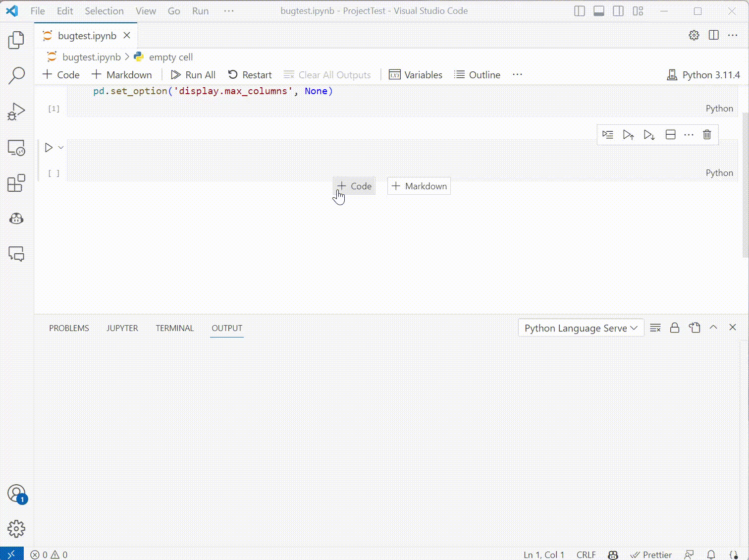This screenshot has width=749, height=560.
Task: Toggle the panel maximize chevron
Action: 713,327
